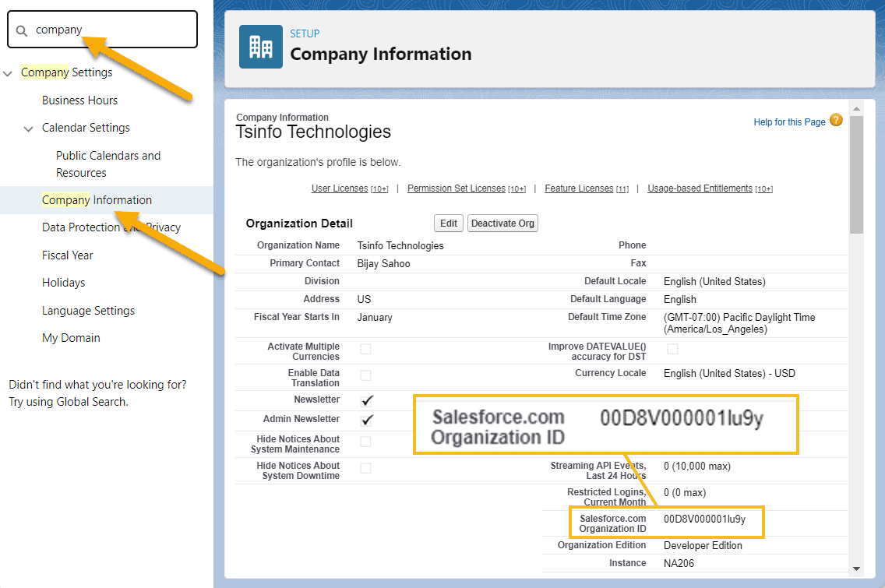
Task: Click the magnifier icon in Quick Find
Action: pos(22,29)
